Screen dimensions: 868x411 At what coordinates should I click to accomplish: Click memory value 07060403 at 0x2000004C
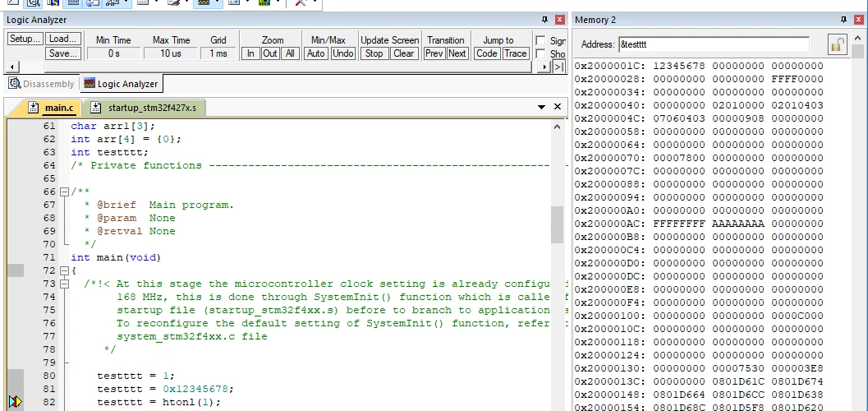(679, 118)
